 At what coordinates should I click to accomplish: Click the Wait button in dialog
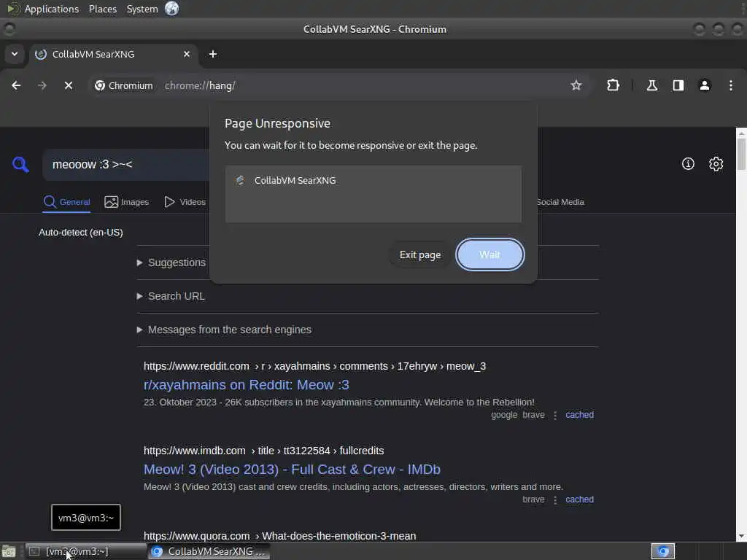(x=489, y=254)
